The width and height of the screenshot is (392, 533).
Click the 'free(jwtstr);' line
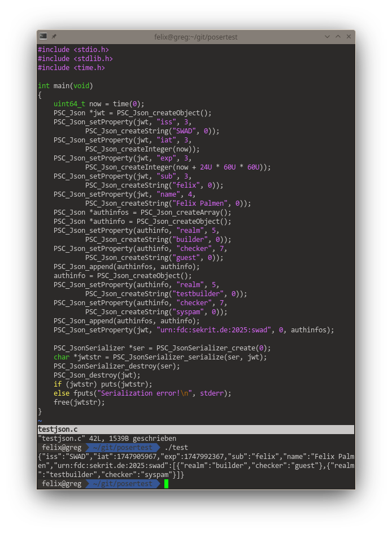(79, 402)
